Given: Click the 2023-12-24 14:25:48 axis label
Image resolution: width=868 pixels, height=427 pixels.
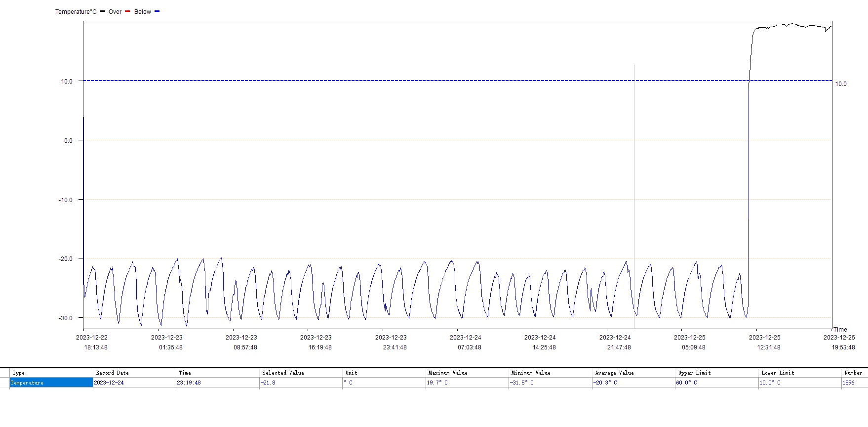Looking at the screenshot, I should 540,342.
